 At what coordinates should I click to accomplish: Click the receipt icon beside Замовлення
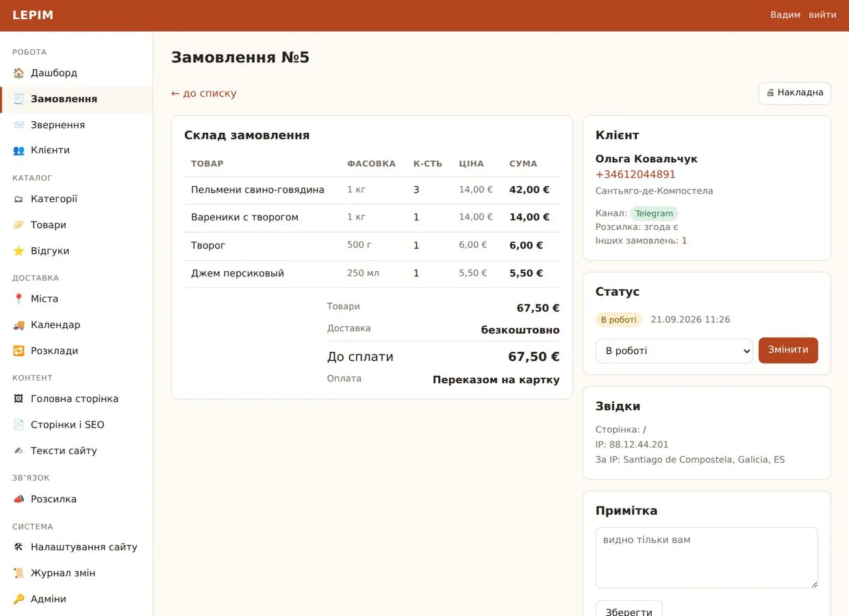coord(18,99)
